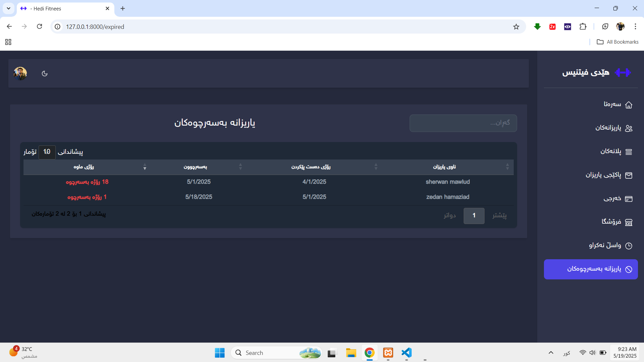Select the expired members sidebar item
The image size is (644, 362).
click(x=591, y=269)
